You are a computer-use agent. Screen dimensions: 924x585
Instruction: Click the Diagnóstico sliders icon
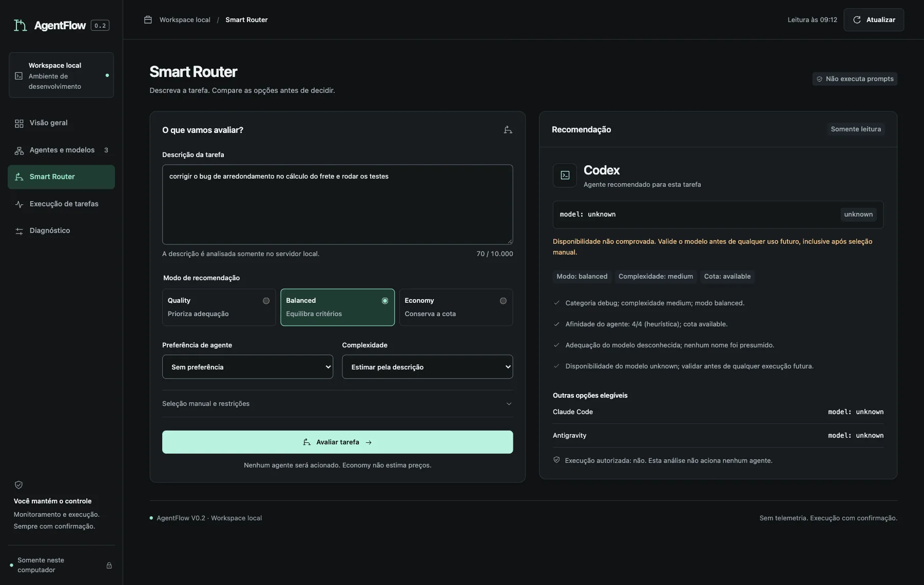tap(19, 231)
